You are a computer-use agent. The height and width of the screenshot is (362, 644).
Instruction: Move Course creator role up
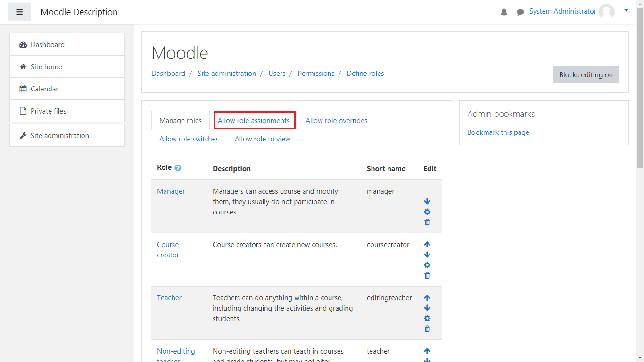point(427,245)
